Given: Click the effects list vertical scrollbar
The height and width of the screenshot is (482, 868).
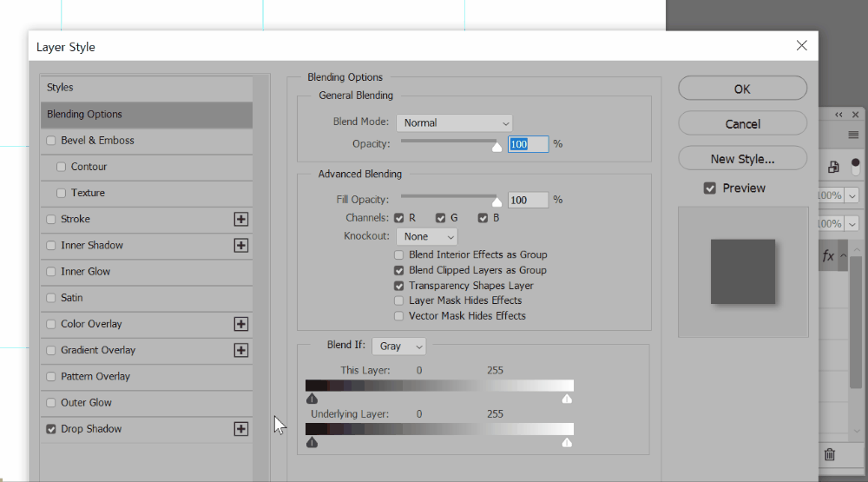Looking at the screenshot, I should (260, 277).
